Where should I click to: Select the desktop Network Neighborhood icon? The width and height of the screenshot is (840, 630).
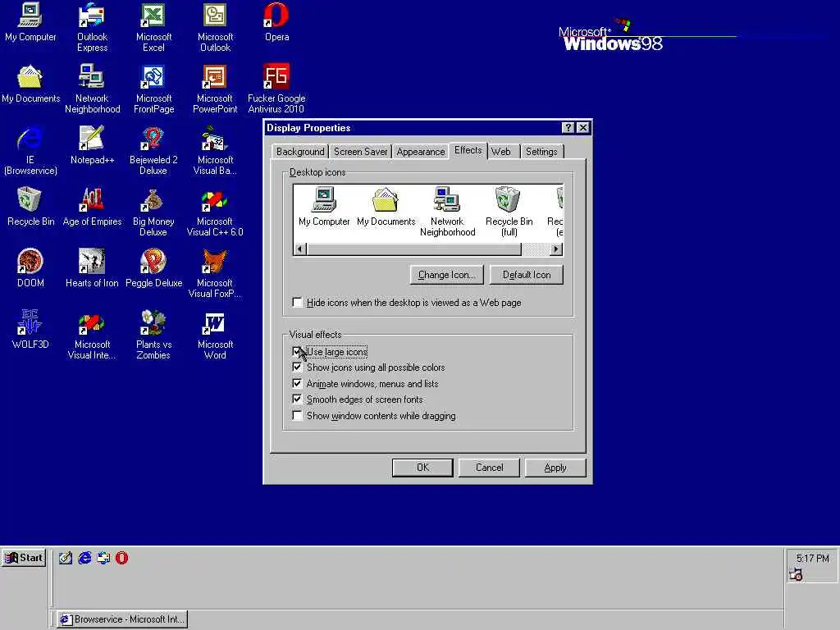pyautogui.click(x=92, y=89)
